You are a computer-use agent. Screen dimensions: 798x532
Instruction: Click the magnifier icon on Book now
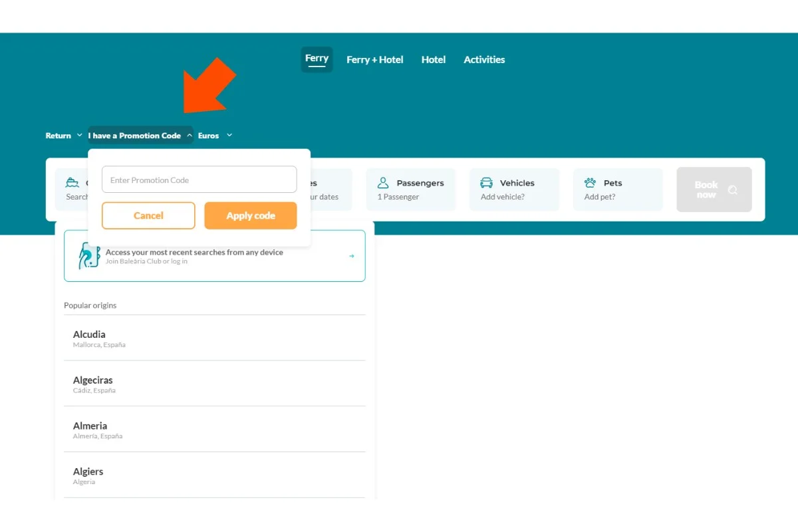pyautogui.click(x=733, y=190)
